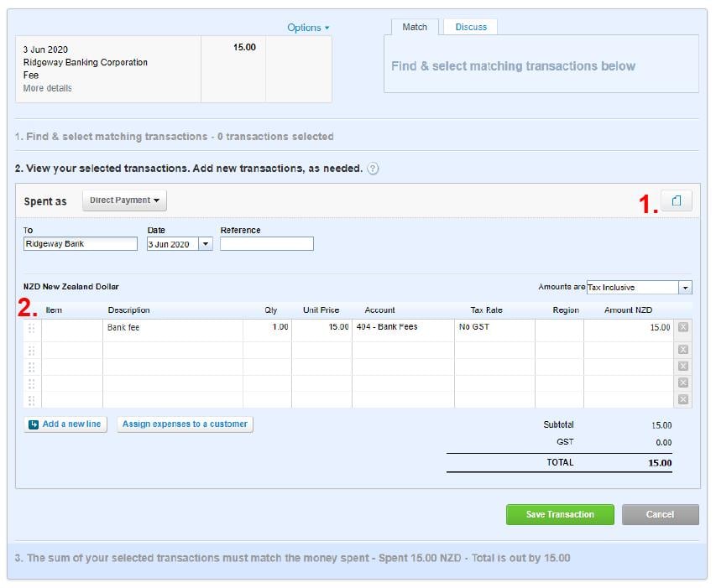Grab the drag handle of Bank fee row

pyautogui.click(x=32, y=328)
